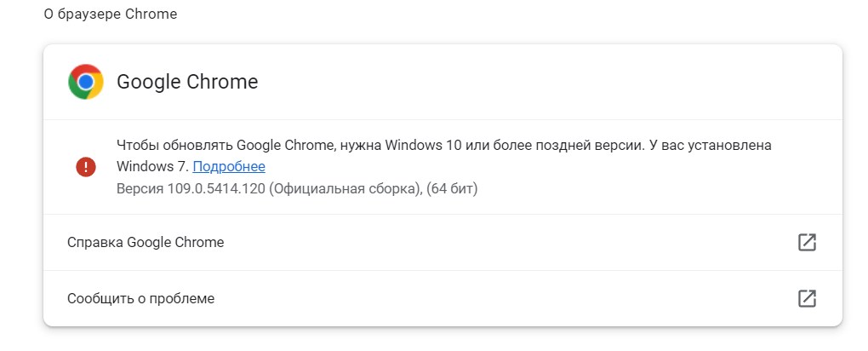Viewport: 868px width, 351px height.
Task: Click the (64 бит) text
Action: tap(451, 187)
